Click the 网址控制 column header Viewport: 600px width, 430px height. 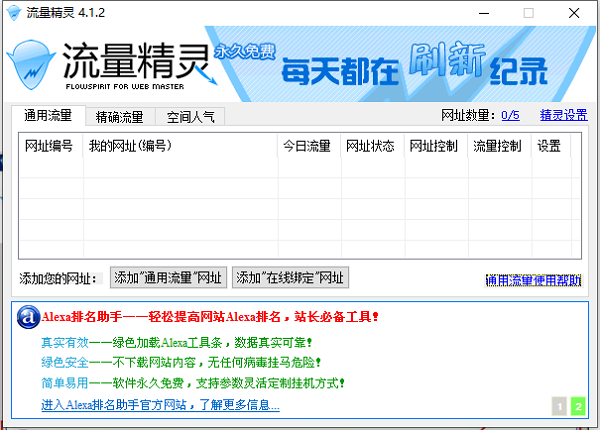click(x=436, y=146)
